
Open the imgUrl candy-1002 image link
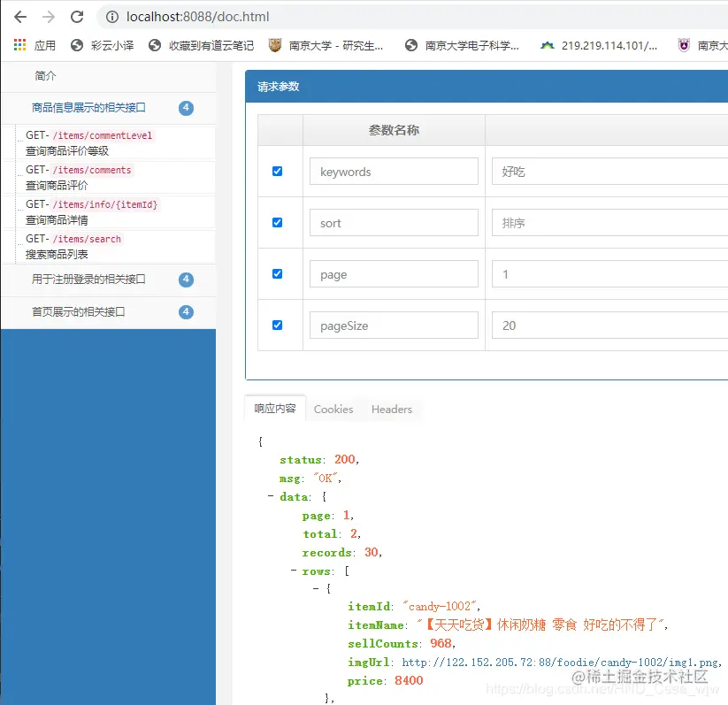[561, 663]
